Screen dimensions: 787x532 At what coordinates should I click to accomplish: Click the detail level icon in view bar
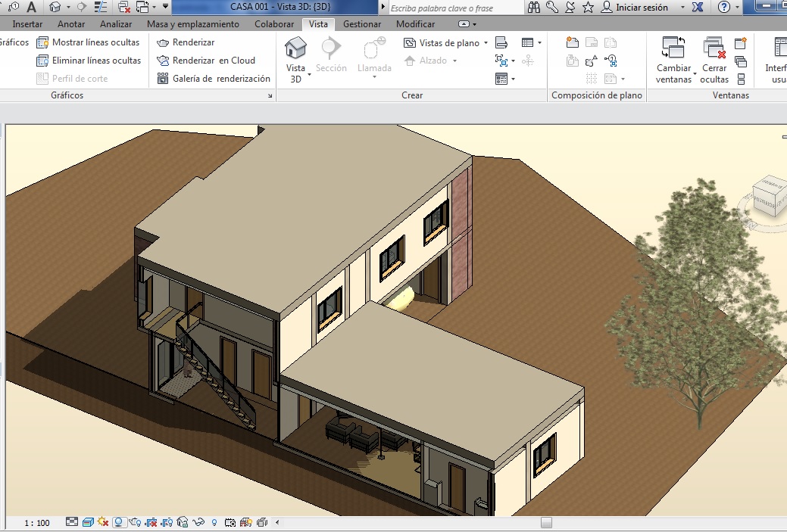pos(72,522)
